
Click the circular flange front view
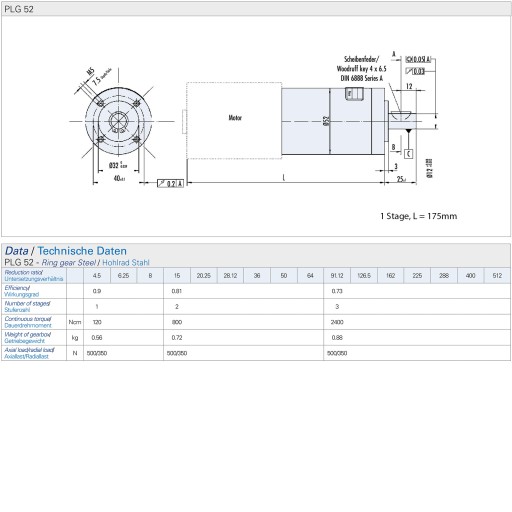[x=118, y=121]
